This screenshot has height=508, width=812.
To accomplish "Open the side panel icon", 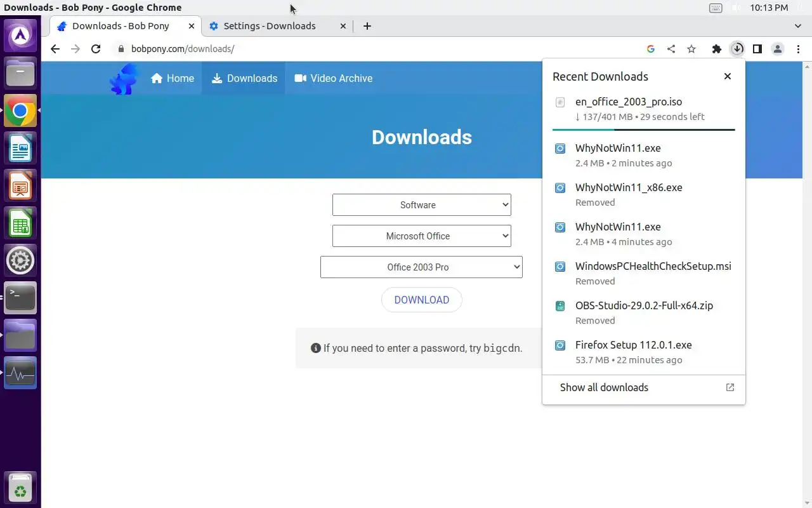I will 757,49.
